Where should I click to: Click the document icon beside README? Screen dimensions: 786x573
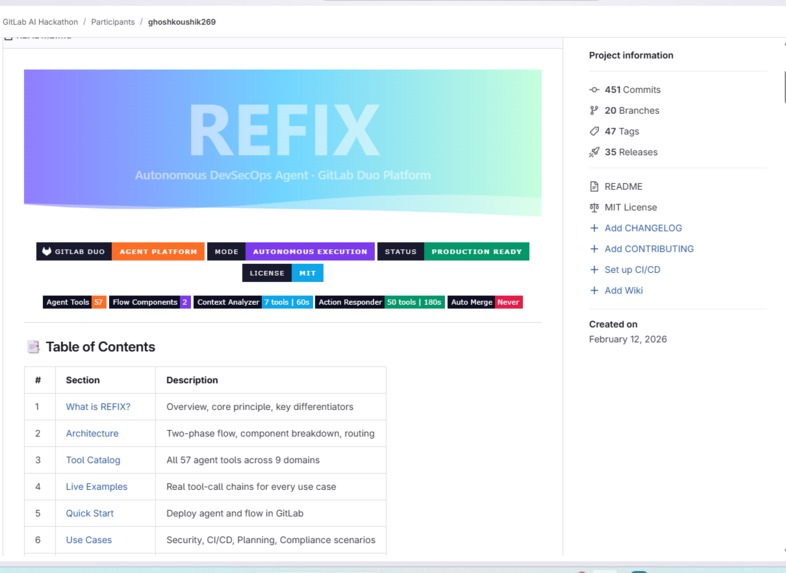click(x=594, y=186)
